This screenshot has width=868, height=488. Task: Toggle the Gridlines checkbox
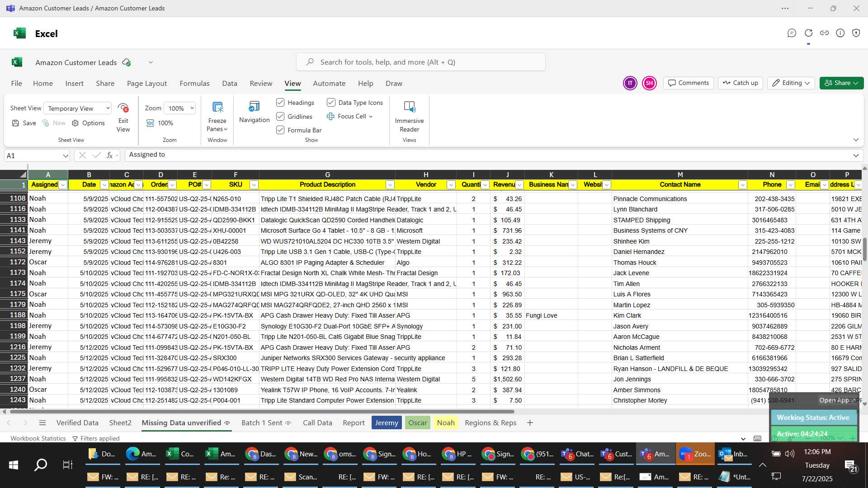280,117
